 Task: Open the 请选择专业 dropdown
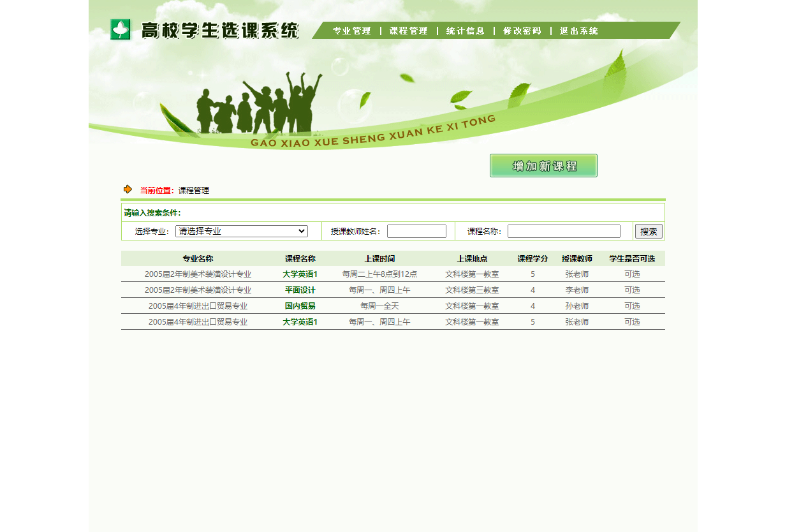click(x=241, y=231)
